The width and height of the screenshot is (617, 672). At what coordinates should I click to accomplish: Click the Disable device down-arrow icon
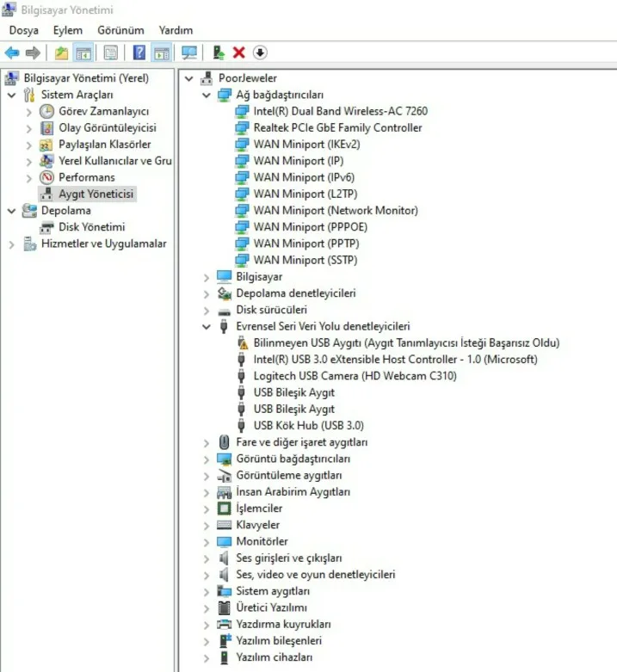pos(260,52)
